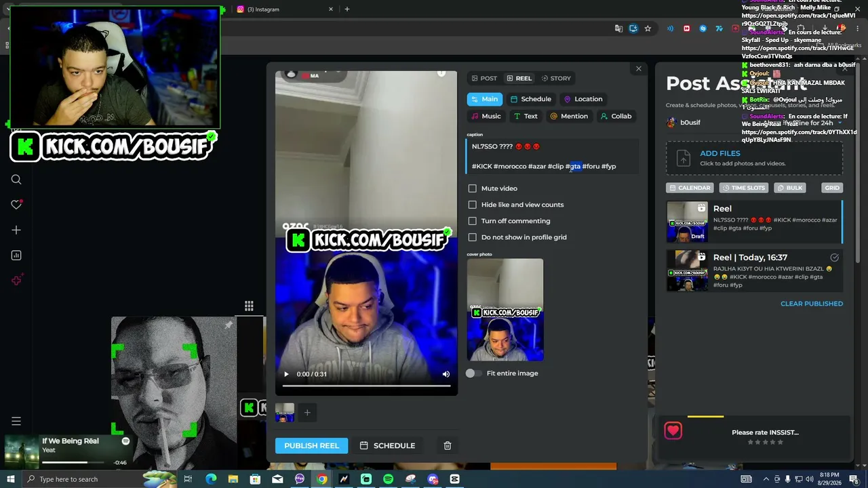Bookmark this page with star icon

point(648,28)
